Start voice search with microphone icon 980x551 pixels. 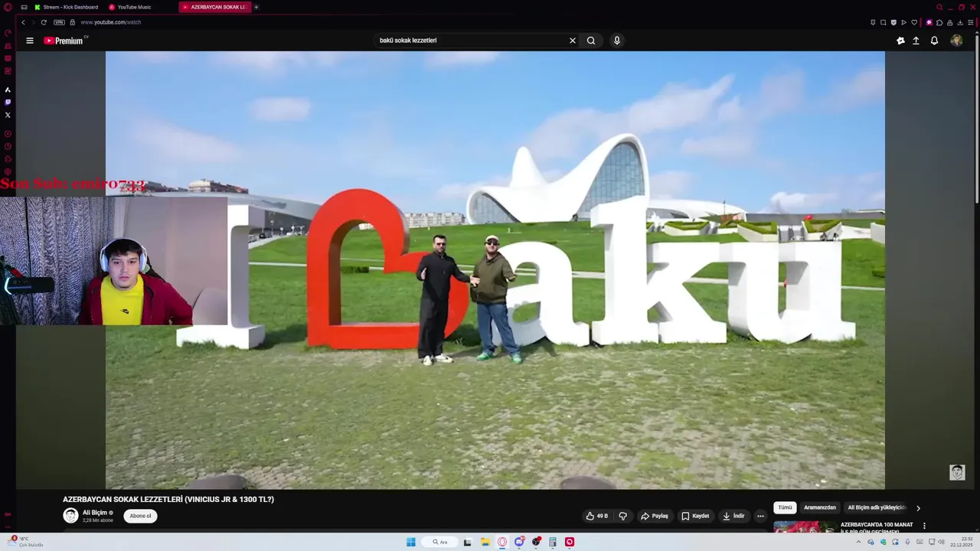pyautogui.click(x=617, y=41)
